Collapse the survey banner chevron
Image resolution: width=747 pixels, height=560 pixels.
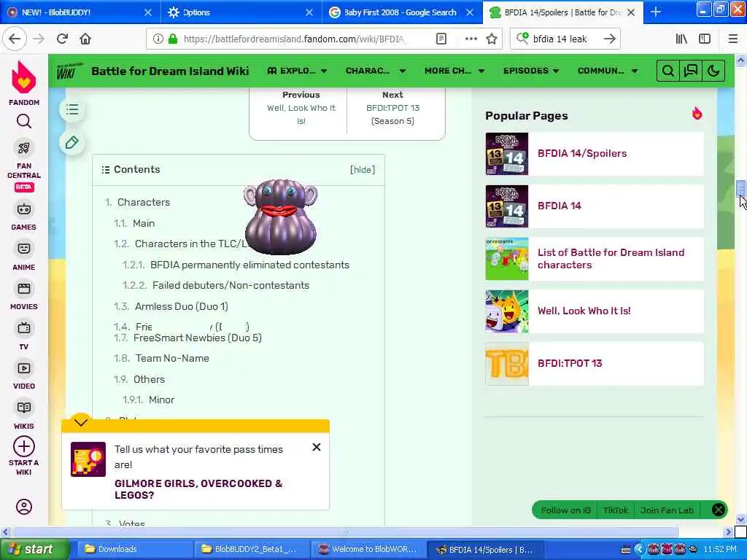tap(81, 422)
